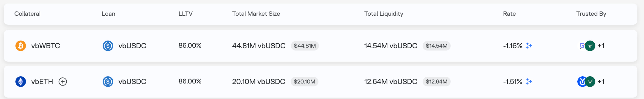Click green curator icon in vbWBTC row
Screen dimensions: 644x99
pyautogui.click(x=590, y=46)
